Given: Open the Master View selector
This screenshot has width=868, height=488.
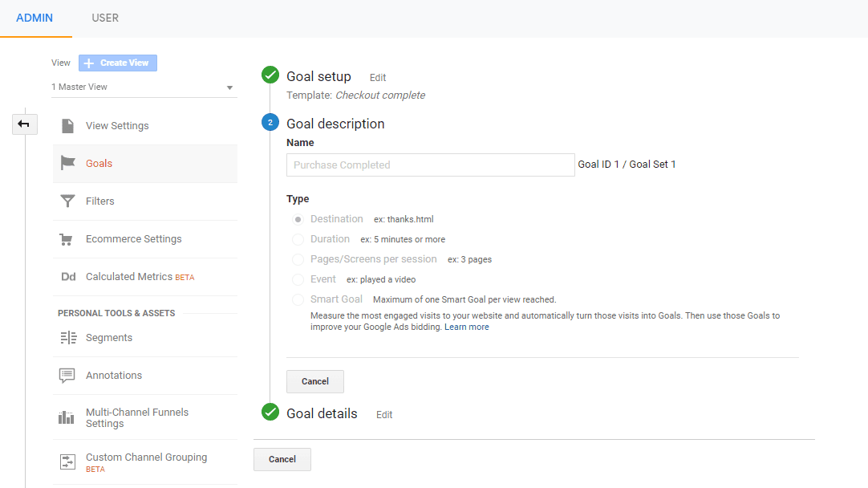Looking at the screenshot, I should (144, 86).
